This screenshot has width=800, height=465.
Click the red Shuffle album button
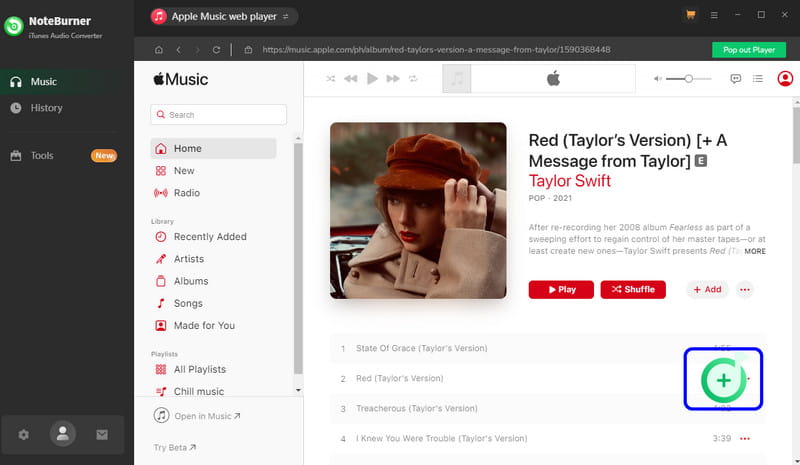pyautogui.click(x=633, y=289)
